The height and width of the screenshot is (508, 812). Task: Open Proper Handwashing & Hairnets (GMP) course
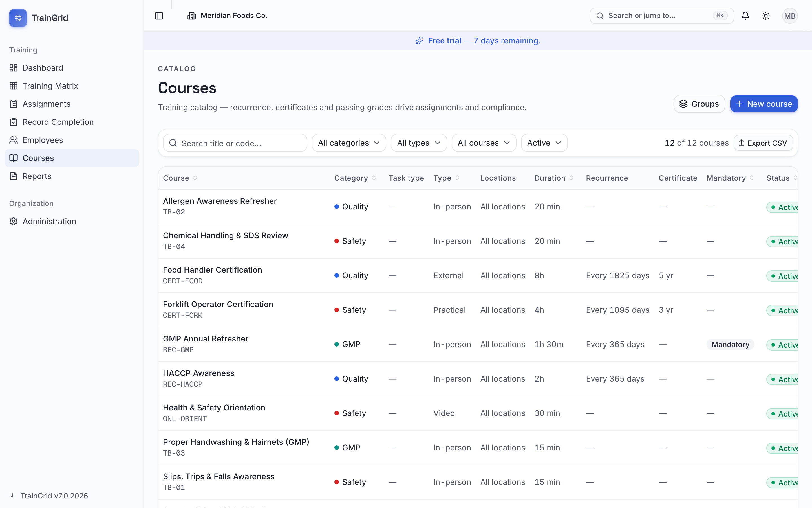click(236, 442)
